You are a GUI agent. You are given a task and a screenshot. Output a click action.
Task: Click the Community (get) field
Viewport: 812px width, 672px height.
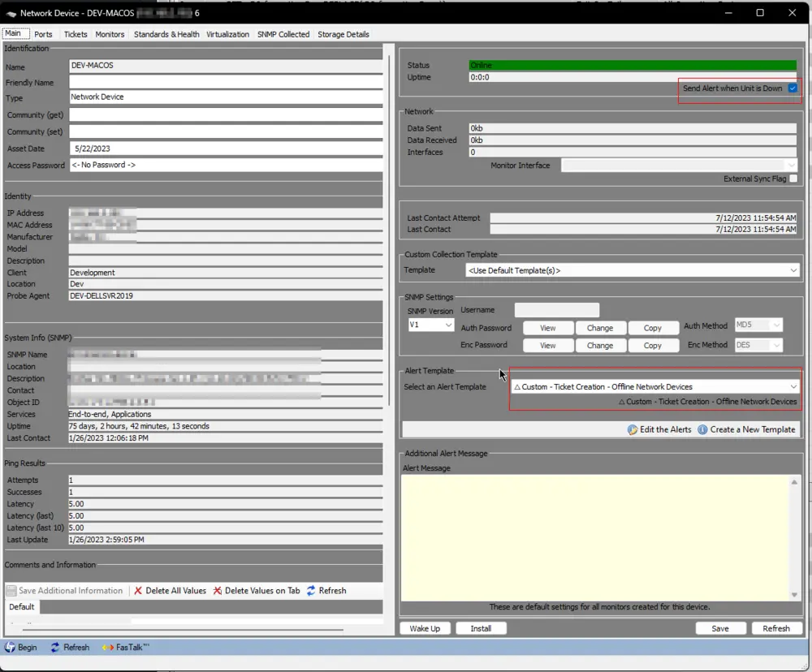point(226,115)
